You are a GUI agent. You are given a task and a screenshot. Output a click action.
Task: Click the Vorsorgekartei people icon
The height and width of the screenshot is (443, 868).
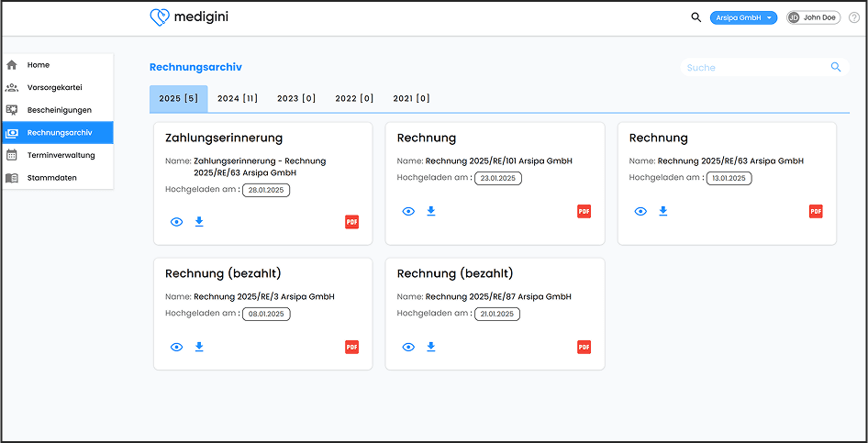pos(12,87)
